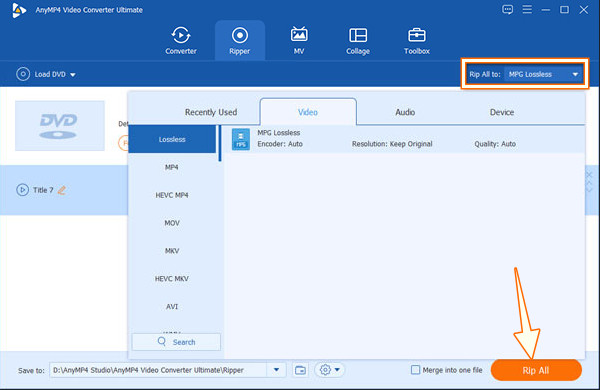Click 'Quality: Auto' text
Image resolution: width=600 pixels, height=390 pixels.
pos(495,144)
